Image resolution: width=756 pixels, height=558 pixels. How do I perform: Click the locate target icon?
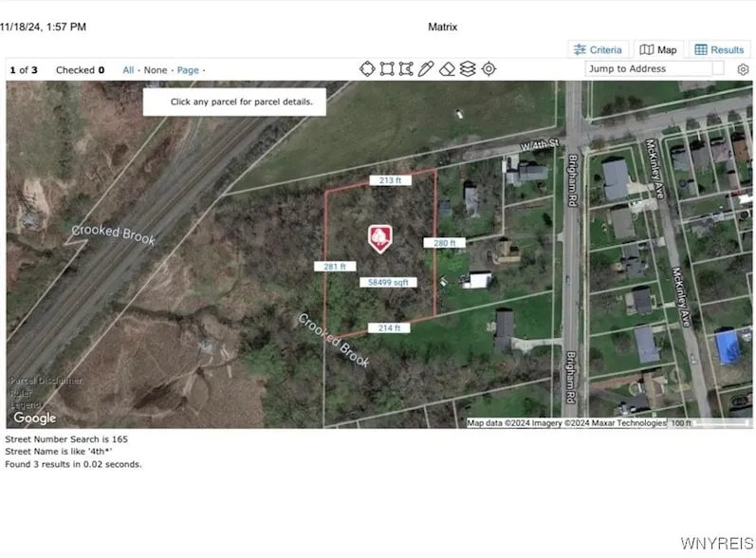click(x=489, y=68)
